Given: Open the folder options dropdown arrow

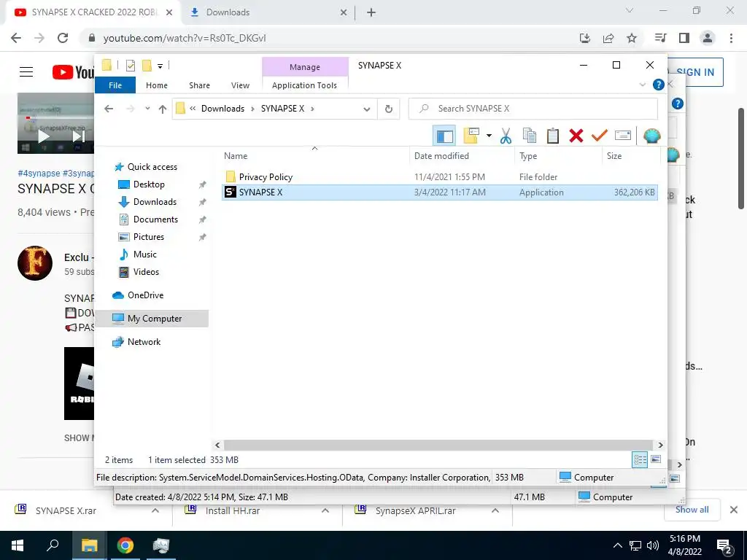Looking at the screenshot, I should 489,136.
